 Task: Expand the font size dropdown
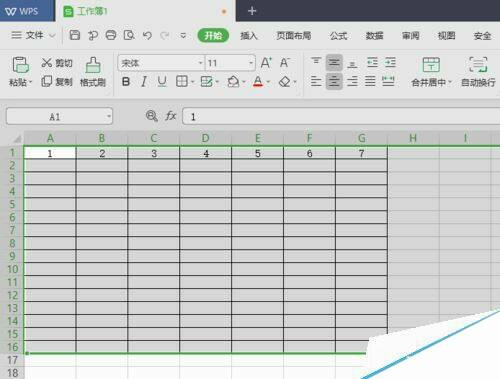pos(251,63)
